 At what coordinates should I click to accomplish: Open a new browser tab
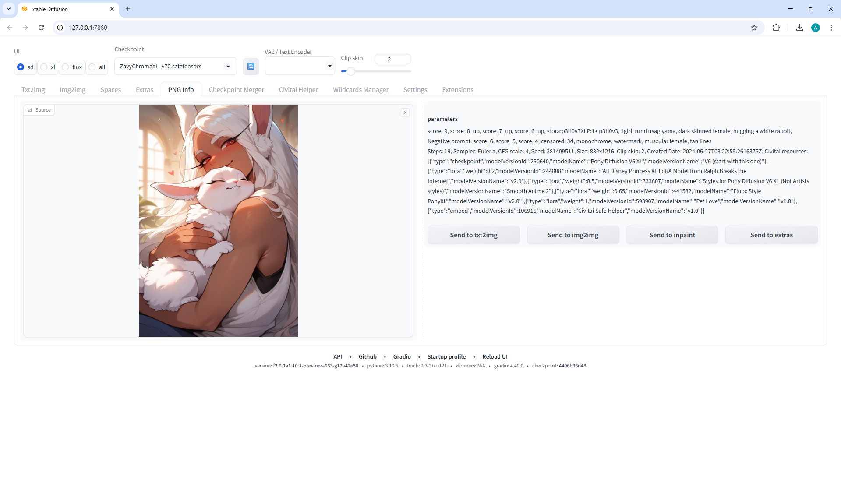point(128,9)
